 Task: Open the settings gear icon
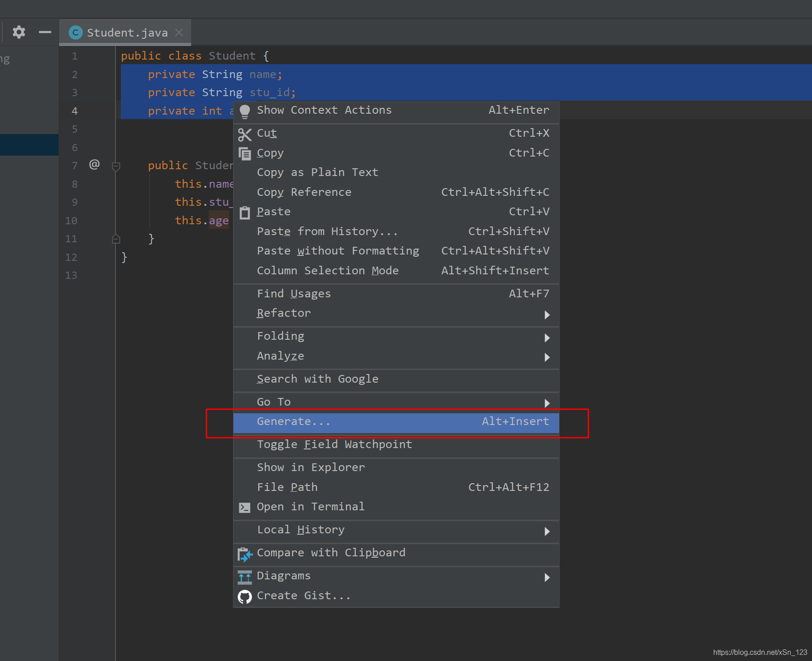pos(19,32)
